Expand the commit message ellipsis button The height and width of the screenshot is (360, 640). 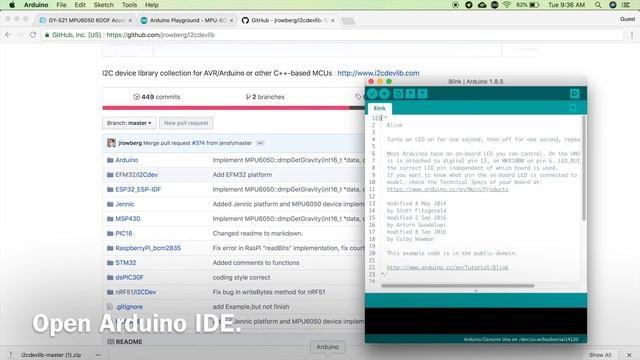pos(260,143)
